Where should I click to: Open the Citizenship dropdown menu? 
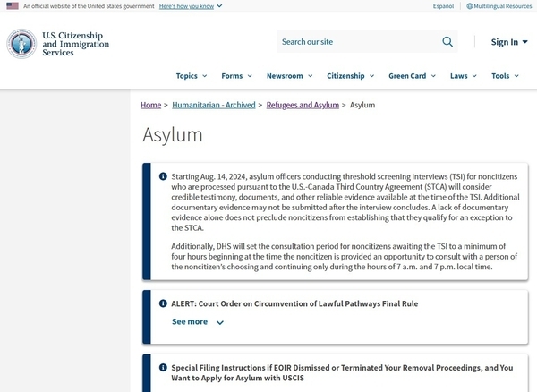[x=350, y=76]
